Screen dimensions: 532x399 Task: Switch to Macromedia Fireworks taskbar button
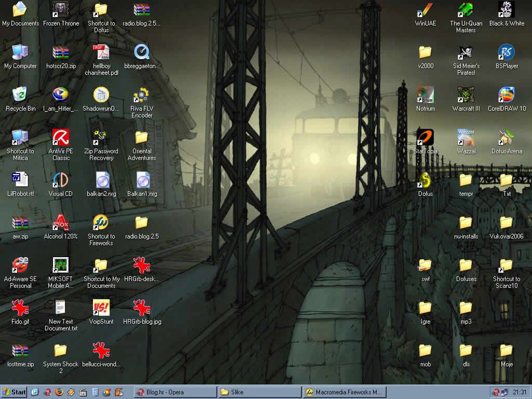pyautogui.click(x=344, y=392)
